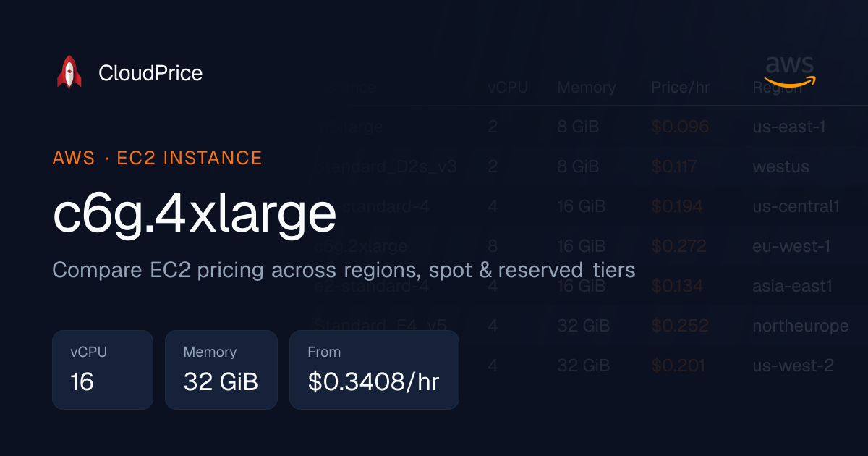The height and width of the screenshot is (456, 868).
Task: Click the us-west-2 region cell
Action: [x=793, y=366]
